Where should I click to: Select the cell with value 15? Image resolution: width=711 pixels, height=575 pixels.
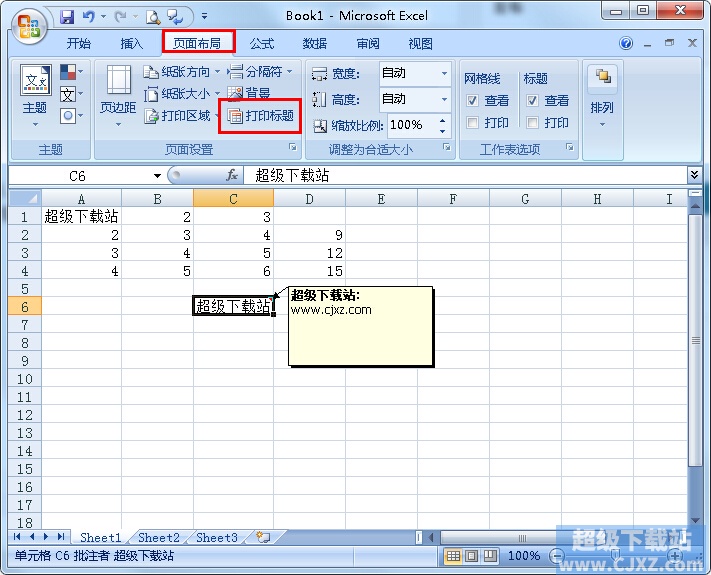click(x=309, y=271)
